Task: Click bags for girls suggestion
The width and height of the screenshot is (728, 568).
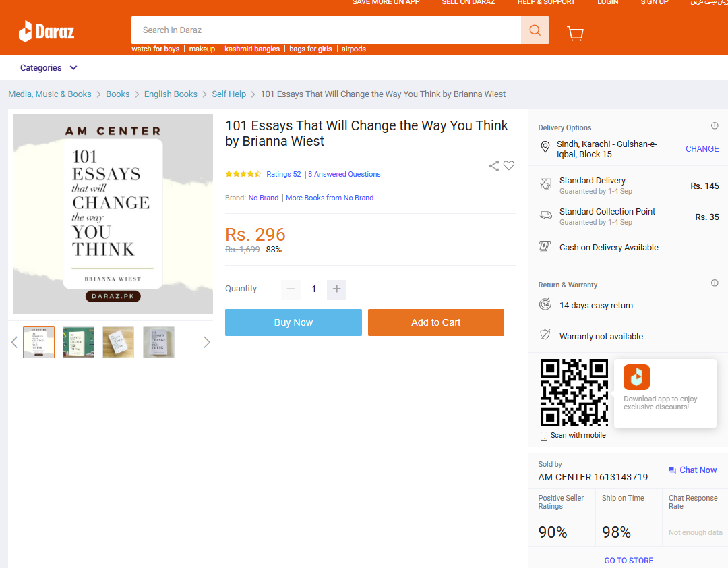Action: (x=311, y=49)
